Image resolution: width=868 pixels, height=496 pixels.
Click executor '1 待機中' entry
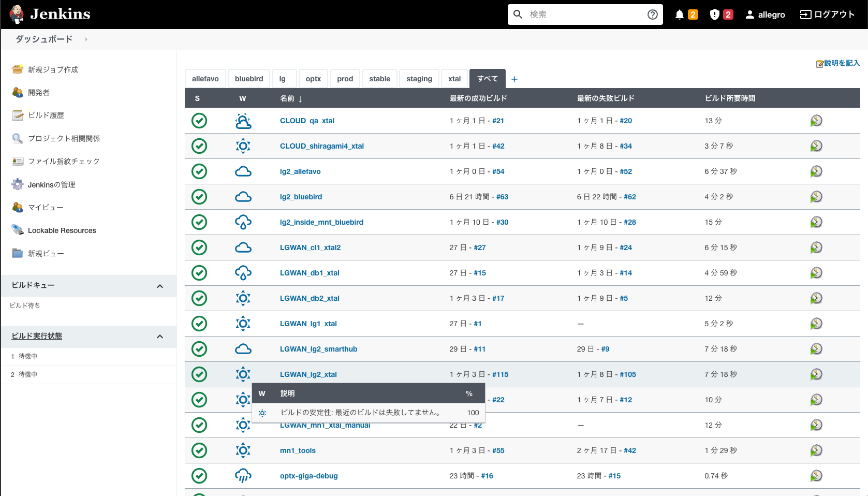click(89, 356)
